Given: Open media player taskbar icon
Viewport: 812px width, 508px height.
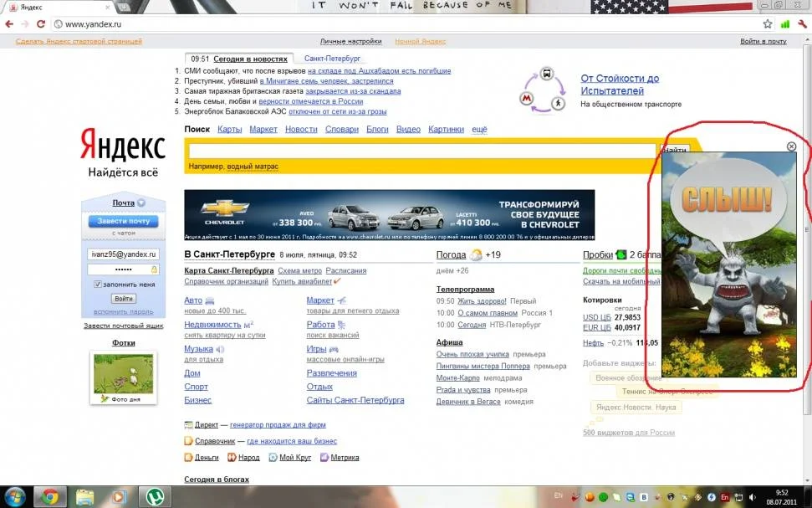Looking at the screenshot, I should coord(120,497).
